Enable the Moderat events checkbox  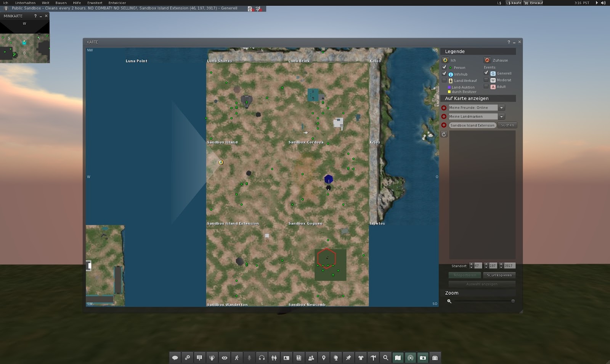[486, 80]
